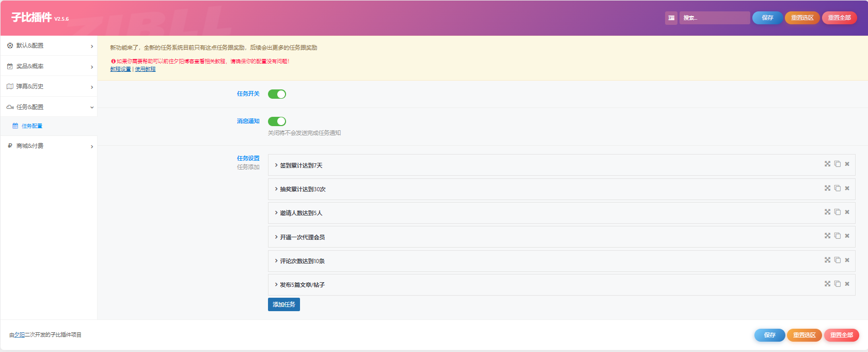Image resolution: width=868 pixels, height=352 pixels.
Task: Turn off the 任务开关 toggle
Action: [277, 94]
